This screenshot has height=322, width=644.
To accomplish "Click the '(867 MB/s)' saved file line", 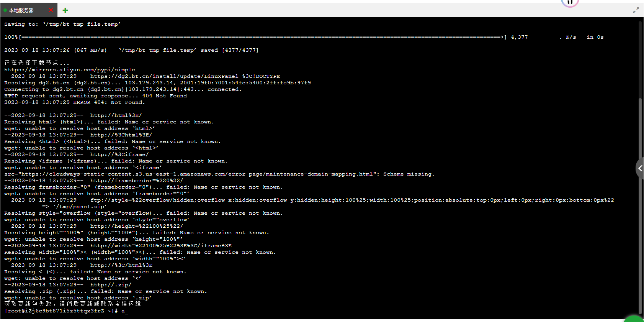I will (x=131, y=50).
